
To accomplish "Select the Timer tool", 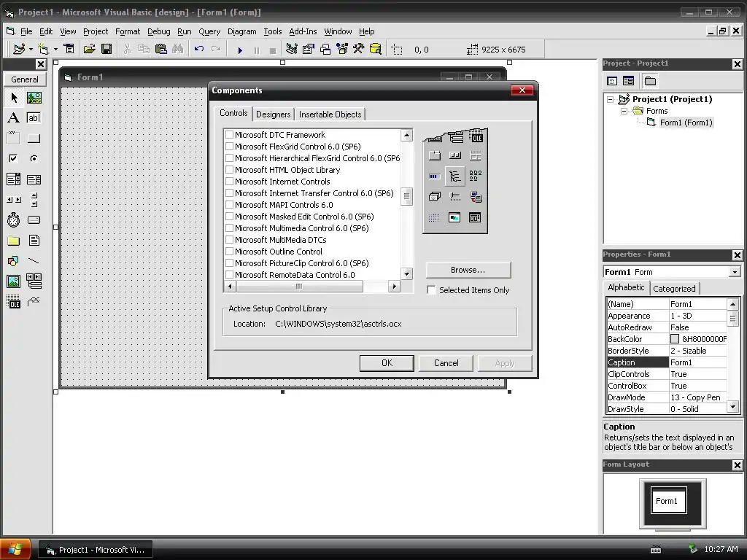I will coord(14,220).
